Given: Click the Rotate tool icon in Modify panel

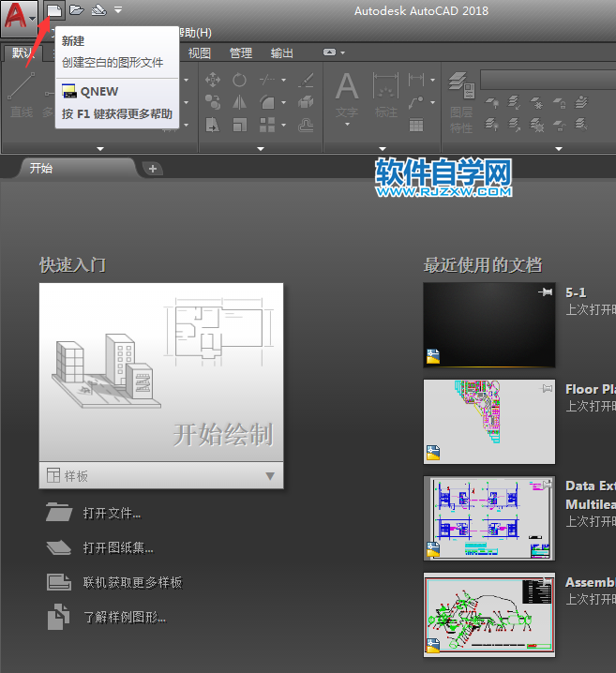Looking at the screenshot, I should point(240,81).
